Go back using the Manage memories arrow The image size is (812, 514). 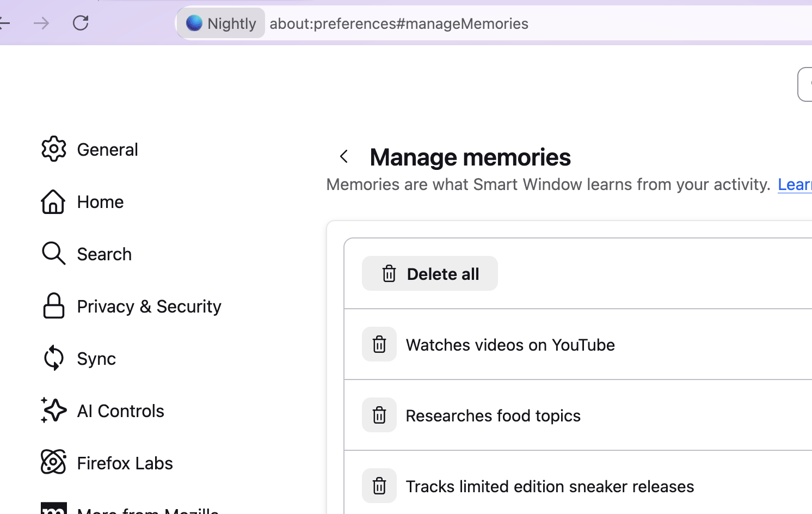click(344, 157)
